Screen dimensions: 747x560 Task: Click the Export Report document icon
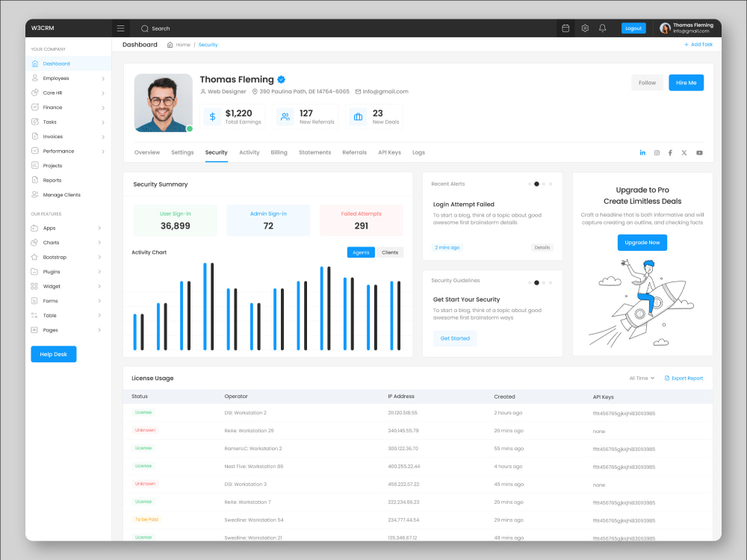click(x=667, y=378)
